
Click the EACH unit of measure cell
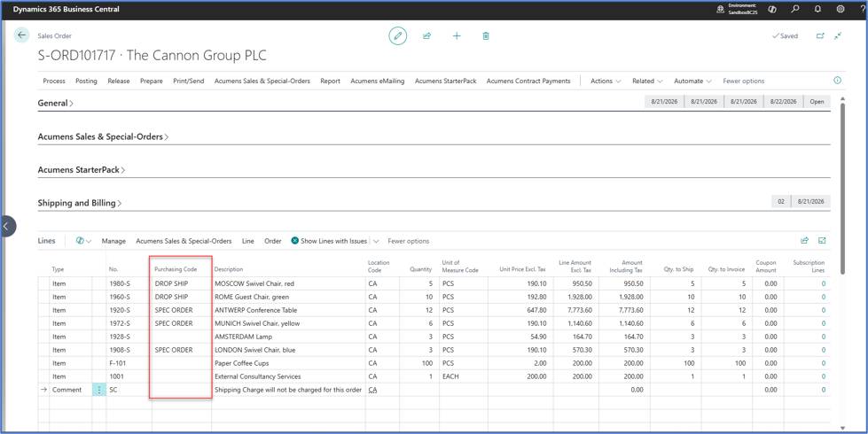[x=464, y=376]
